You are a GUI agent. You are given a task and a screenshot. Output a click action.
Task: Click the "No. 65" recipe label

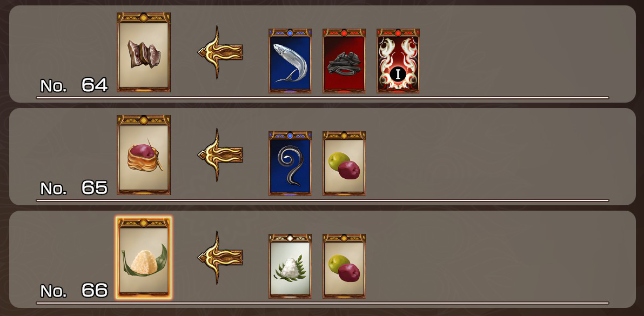click(x=74, y=188)
